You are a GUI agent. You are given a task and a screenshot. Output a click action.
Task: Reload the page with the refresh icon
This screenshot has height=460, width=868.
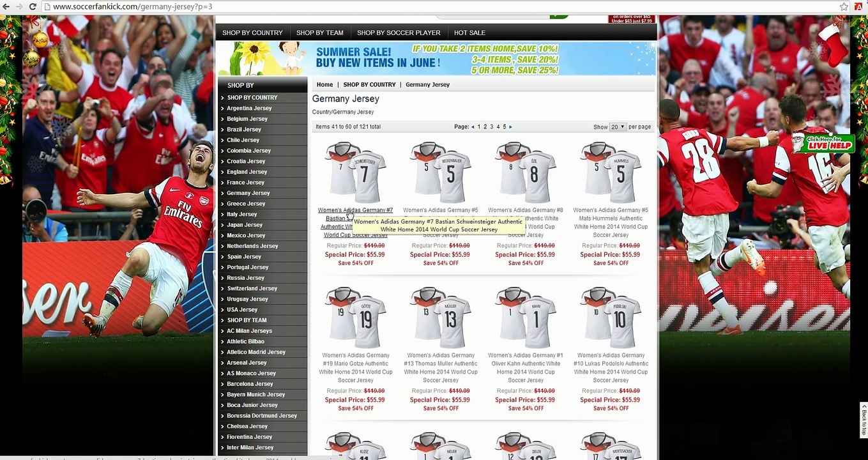(32, 6)
